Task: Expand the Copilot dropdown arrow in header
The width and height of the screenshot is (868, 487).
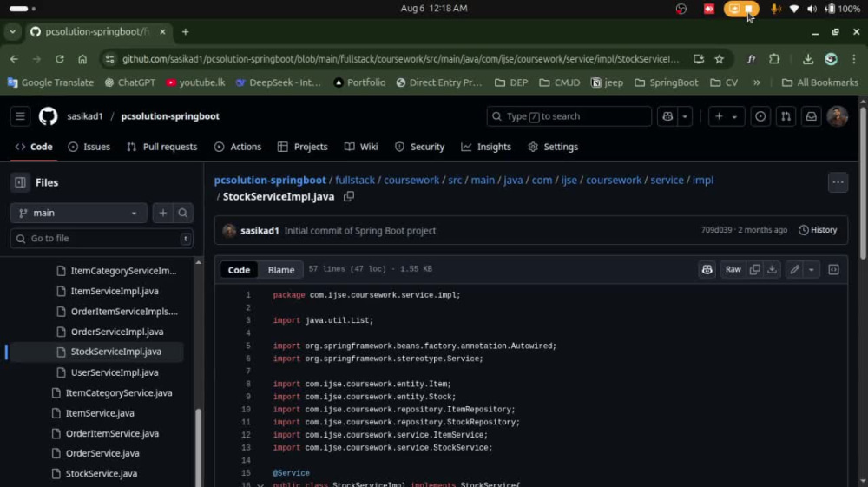Action: (685, 116)
